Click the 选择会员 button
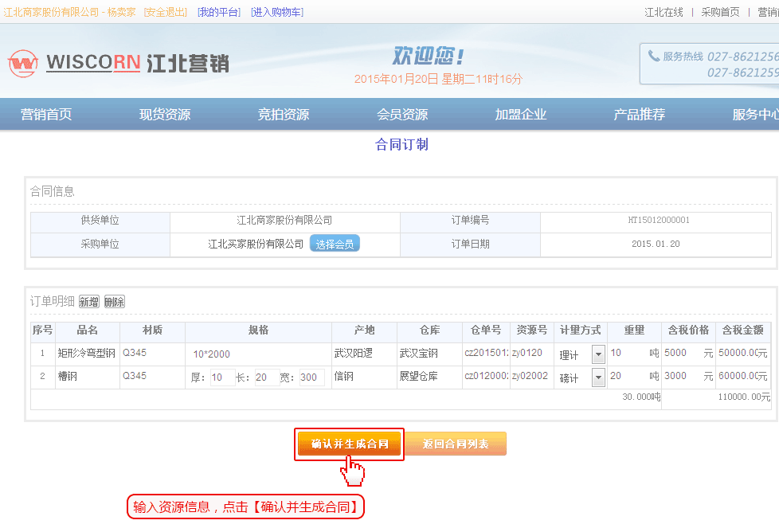Image resolution: width=779 pixels, height=532 pixels. click(x=335, y=244)
